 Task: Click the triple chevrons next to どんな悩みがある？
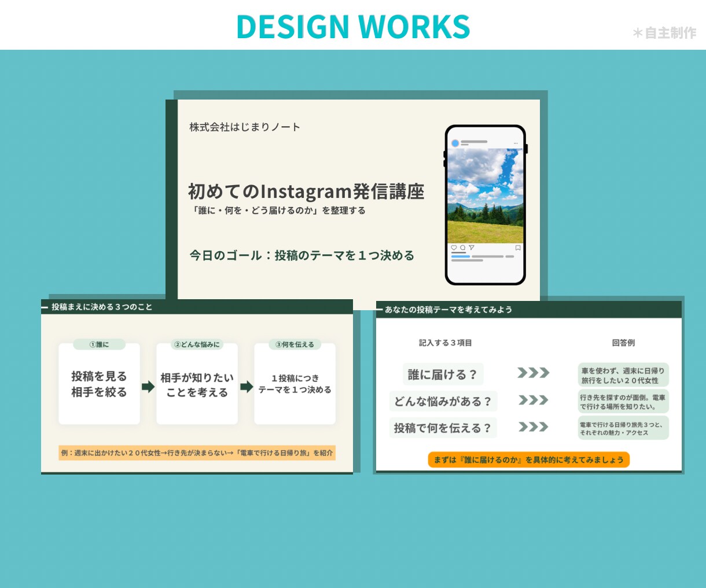pyautogui.click(x=533, y=400)
